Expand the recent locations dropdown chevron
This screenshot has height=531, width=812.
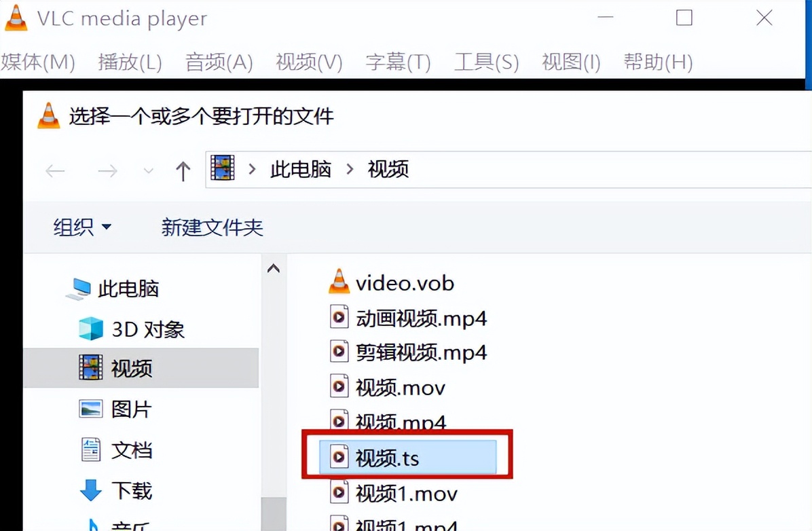pyautogui.click(x=149, y=170)
